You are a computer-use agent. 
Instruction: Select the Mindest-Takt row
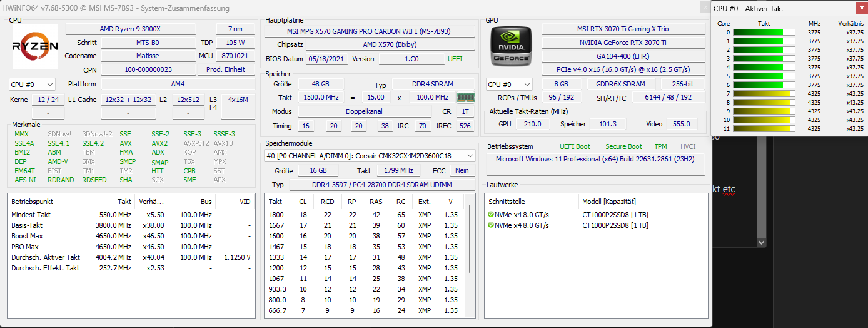coord(131,215)
